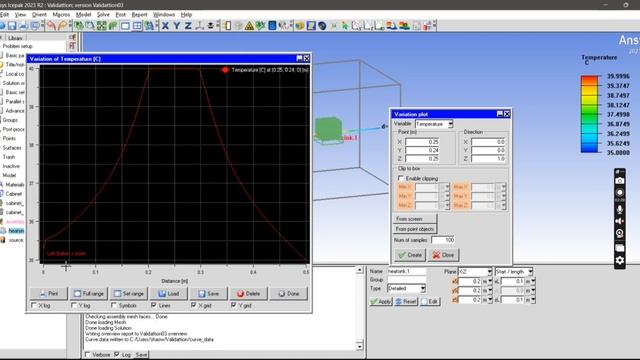The image size is (640, 360).
Task: Open the Model menu
Action: pyautogui.click(x=83, y=14)
